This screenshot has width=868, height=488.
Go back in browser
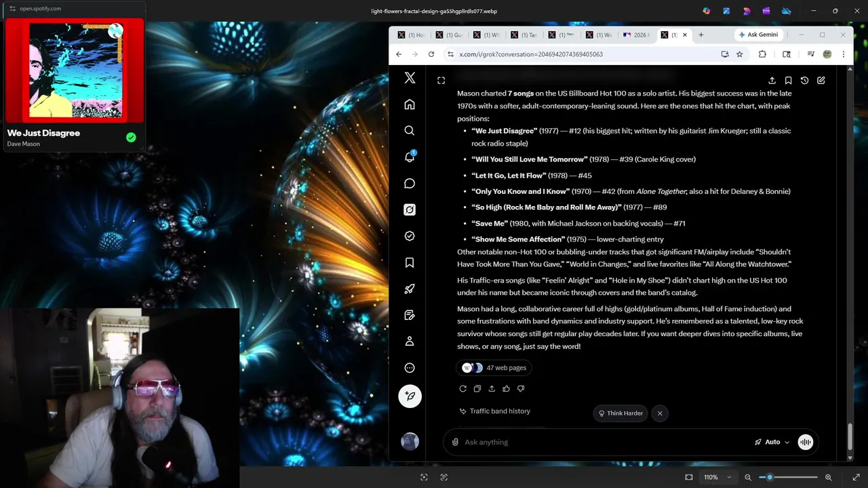pos(399,54)
